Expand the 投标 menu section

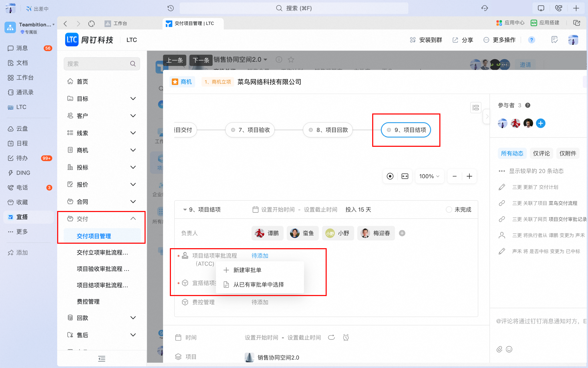pyautogui.click(x=102, y=167)
